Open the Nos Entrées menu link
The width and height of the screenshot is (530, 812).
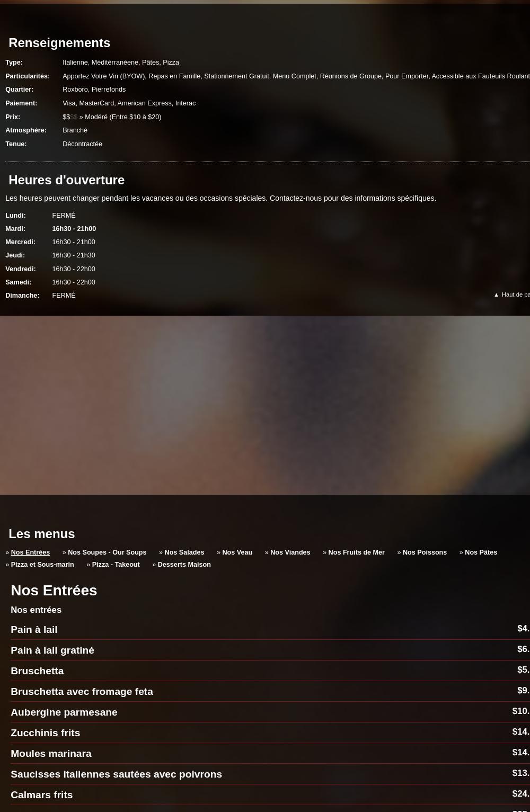(30, 552)
